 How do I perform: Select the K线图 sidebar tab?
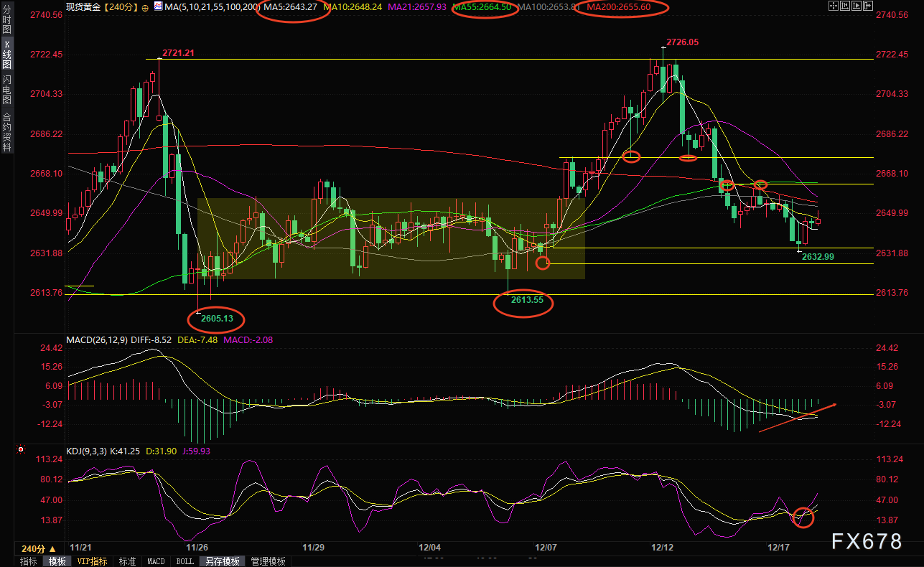point(7,54)
